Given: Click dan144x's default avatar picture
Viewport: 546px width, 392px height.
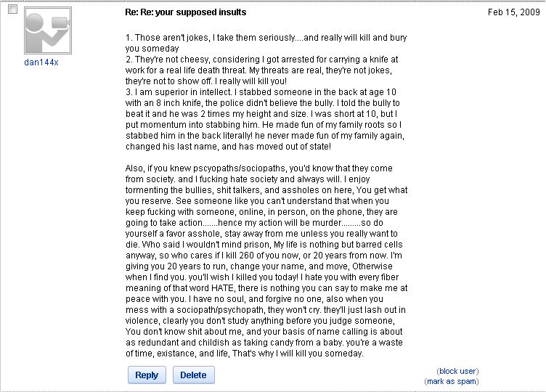Looking at the screenshot, I should coord(47,31).
